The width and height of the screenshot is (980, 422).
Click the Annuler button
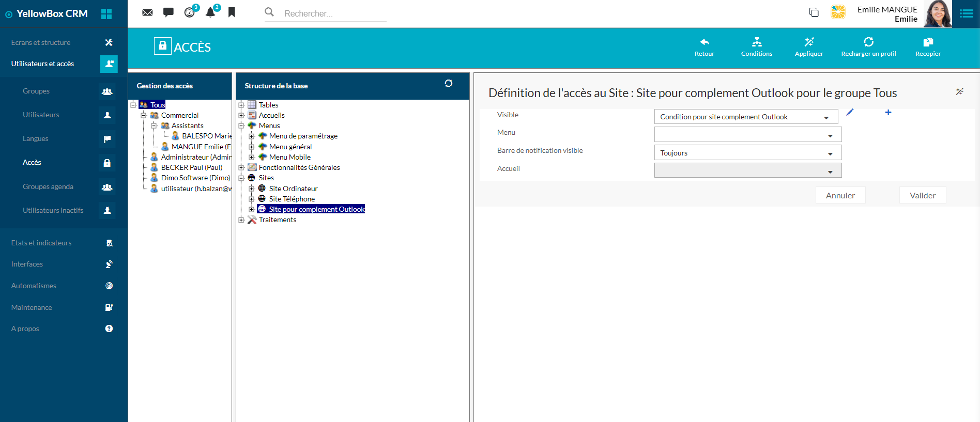(840, 195)
